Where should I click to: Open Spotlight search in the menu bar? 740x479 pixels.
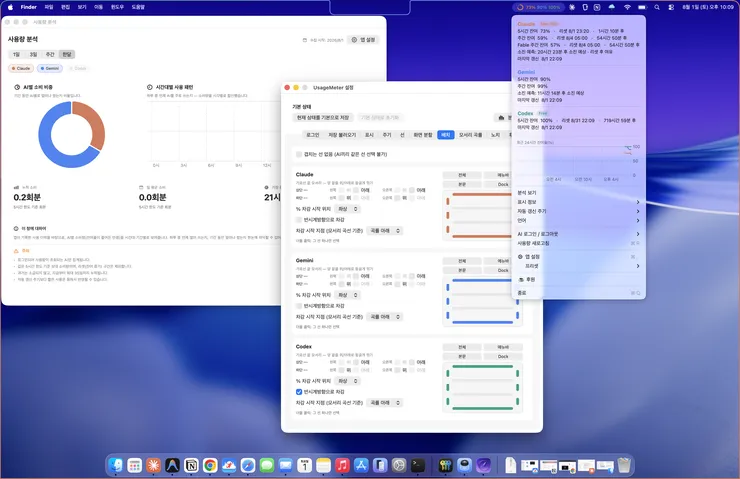(x=657, y=7)
